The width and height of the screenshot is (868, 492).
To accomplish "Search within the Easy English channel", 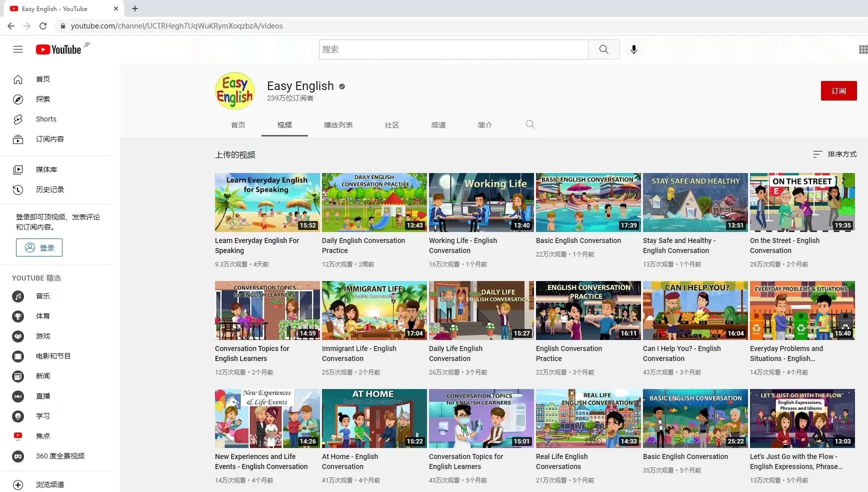I will coord(530,124).
